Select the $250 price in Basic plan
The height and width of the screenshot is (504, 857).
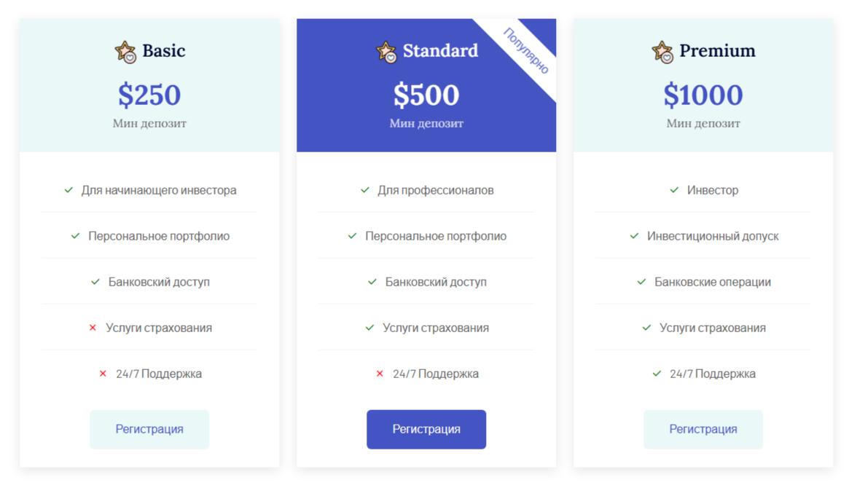pos(149,95)
